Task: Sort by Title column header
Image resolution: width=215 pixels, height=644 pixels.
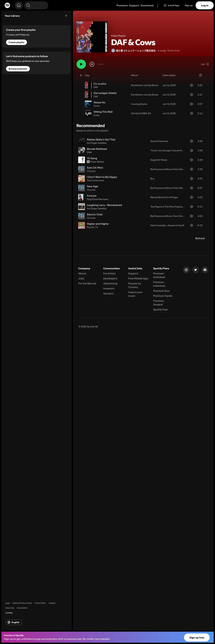Action: (x=87, y=76)
